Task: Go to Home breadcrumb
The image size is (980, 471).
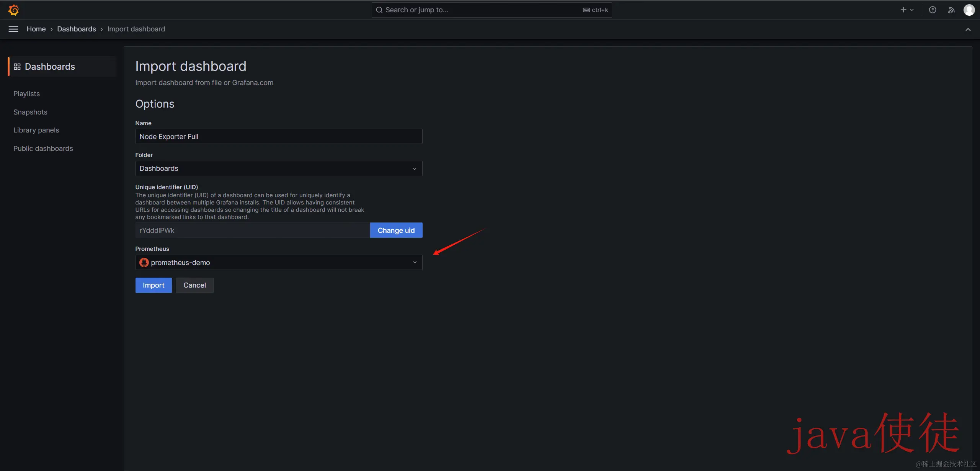Action: click(x=36, y=29)
